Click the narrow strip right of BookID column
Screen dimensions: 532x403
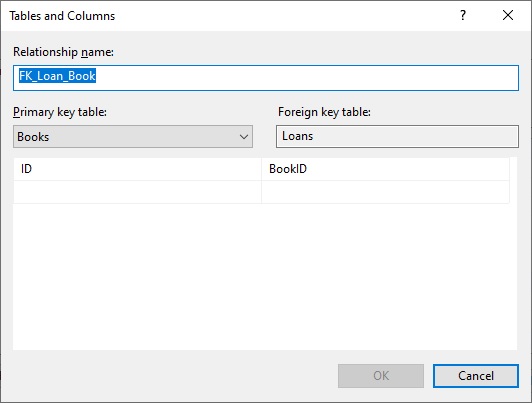[513, 180]
